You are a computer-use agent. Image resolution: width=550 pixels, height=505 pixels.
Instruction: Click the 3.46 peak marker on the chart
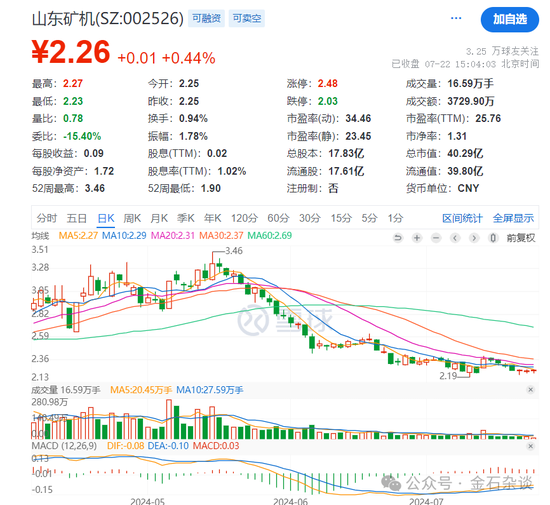coord(234,251)
